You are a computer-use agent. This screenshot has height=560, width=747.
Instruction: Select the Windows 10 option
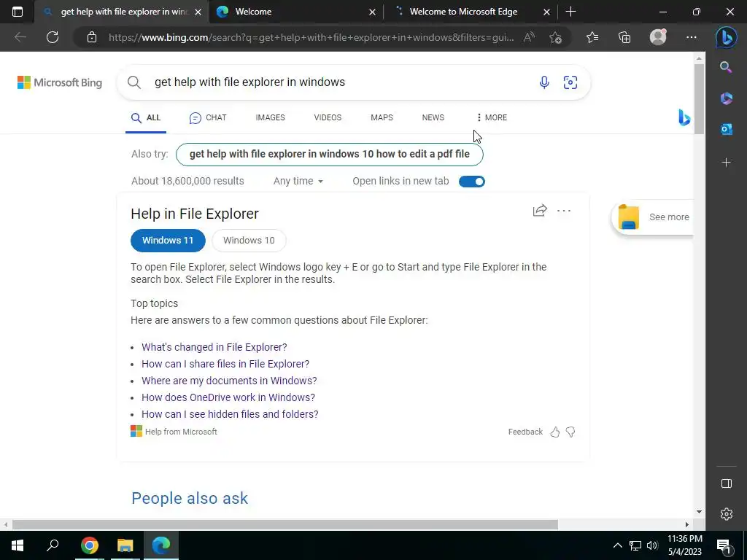(x=249, y=241)
